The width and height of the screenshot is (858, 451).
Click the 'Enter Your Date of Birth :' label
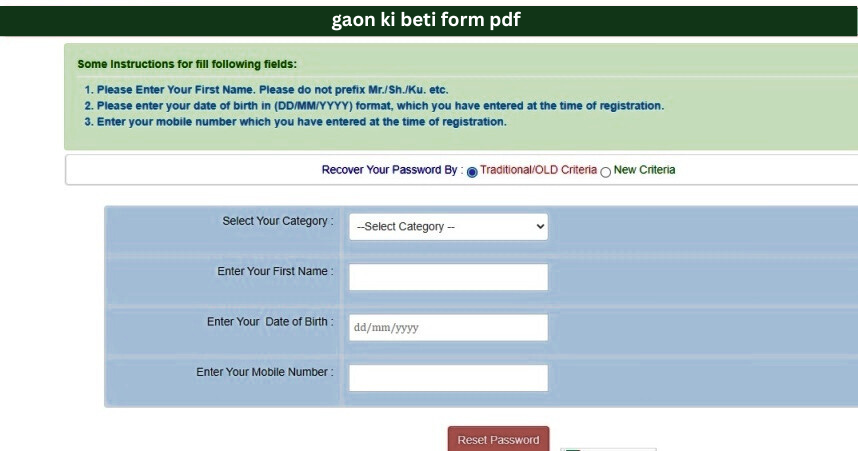tap(270, 322)
